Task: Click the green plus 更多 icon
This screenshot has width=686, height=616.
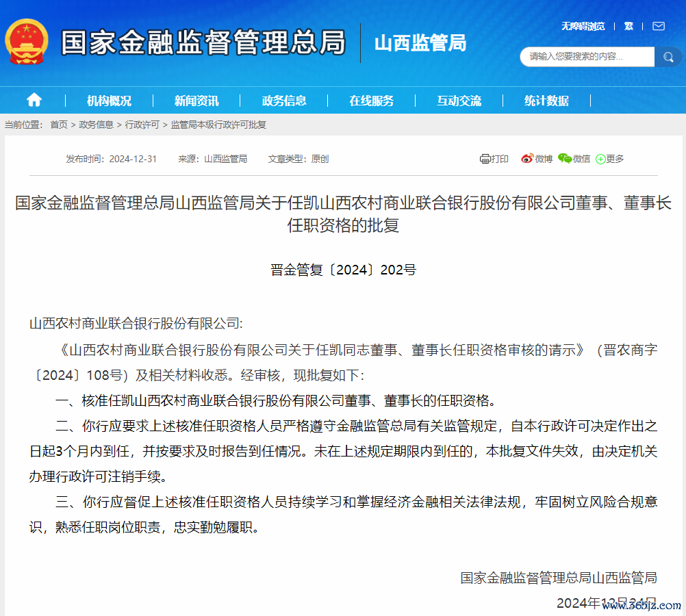Action: (600, 159)
